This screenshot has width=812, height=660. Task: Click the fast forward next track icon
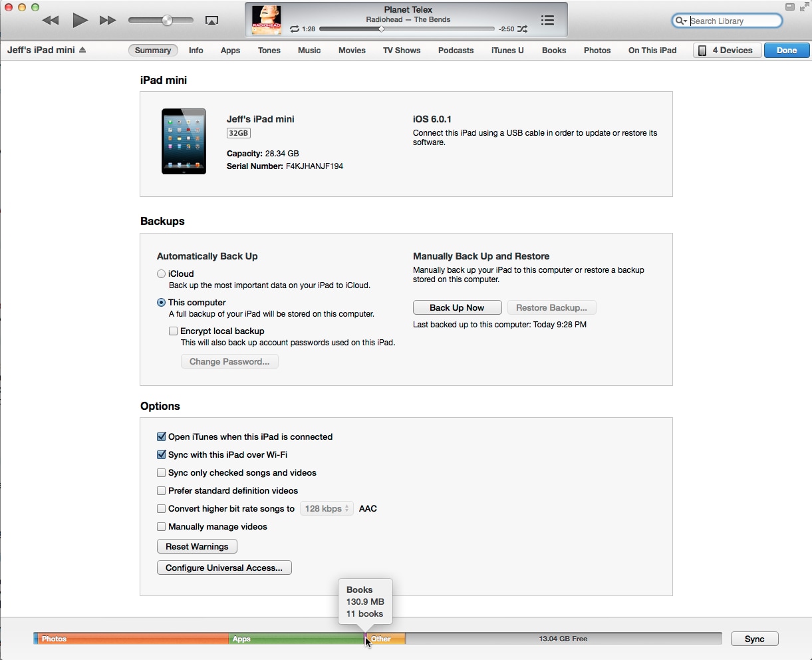[x=108, y=21]
